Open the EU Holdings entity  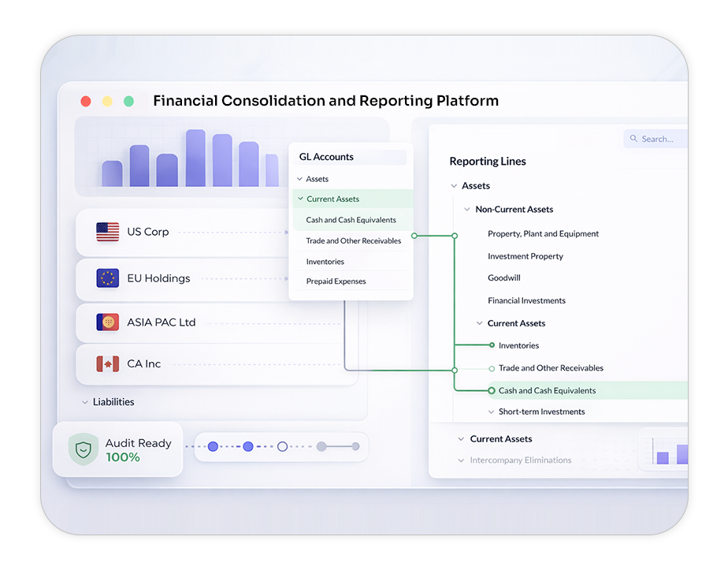(158, 278)
